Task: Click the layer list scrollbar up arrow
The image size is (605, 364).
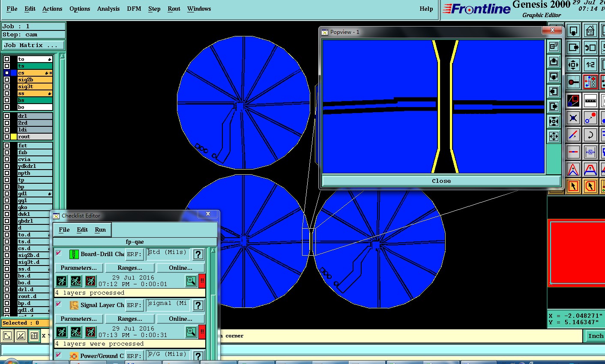Action: (62, 57)
